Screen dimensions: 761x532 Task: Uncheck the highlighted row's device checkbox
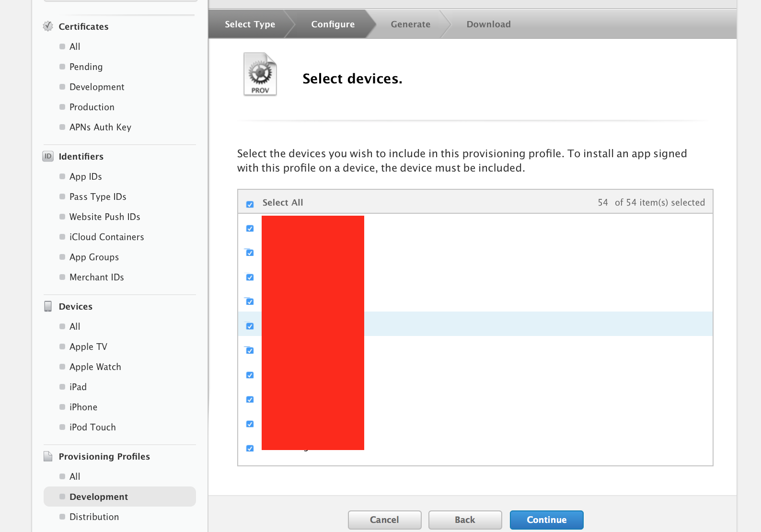coord(250,326)
